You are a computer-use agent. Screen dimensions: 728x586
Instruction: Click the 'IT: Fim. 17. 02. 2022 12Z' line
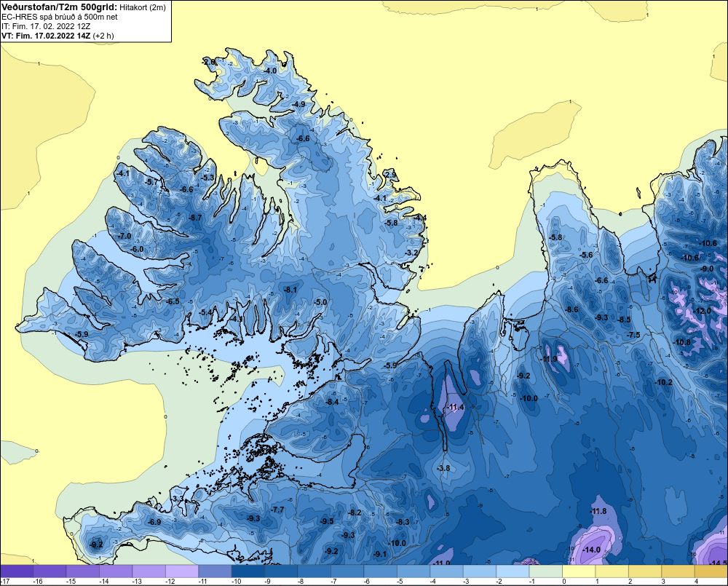[x=46, y=26]
